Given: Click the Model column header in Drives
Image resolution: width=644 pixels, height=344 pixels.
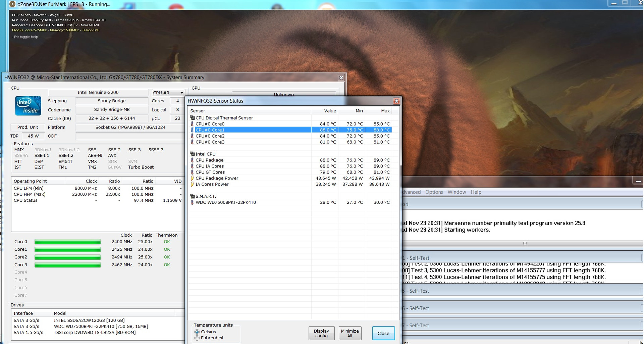Looking at the screenshot, I should (113, 313).
